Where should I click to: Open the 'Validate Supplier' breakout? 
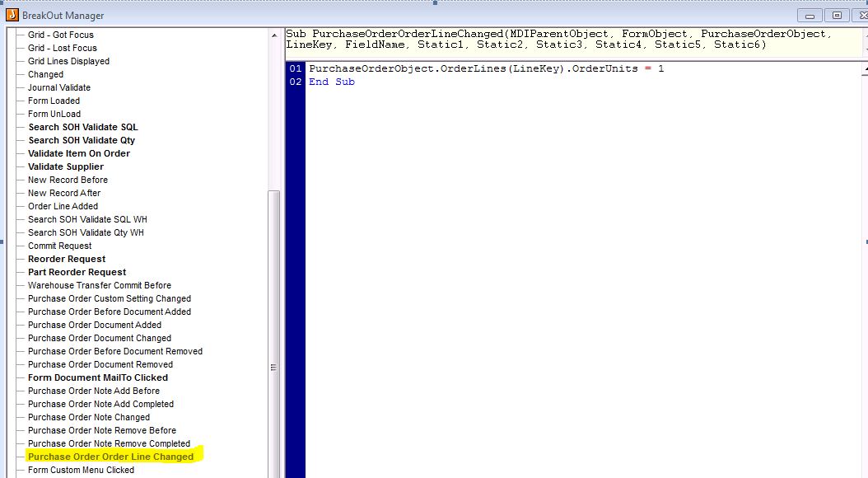[66, 166]
